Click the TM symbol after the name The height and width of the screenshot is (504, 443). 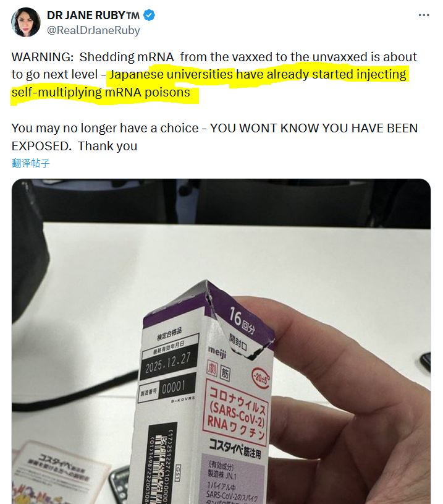(x=133, y=15)
